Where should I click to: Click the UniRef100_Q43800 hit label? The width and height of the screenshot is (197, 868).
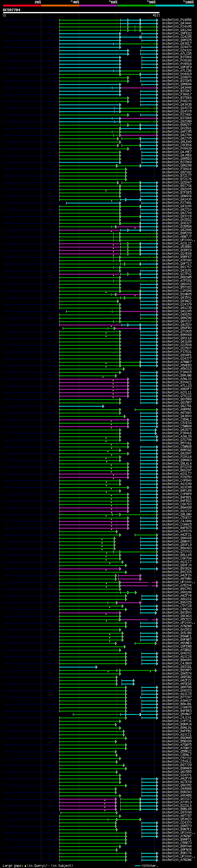[x=177, y=416]
